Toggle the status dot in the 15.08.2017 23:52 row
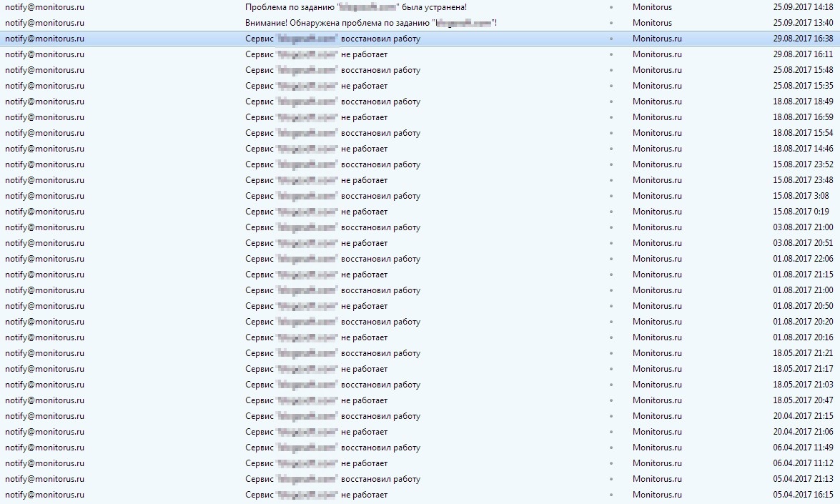The width and height of the screenshot is (840, 504). pos(611,164)
